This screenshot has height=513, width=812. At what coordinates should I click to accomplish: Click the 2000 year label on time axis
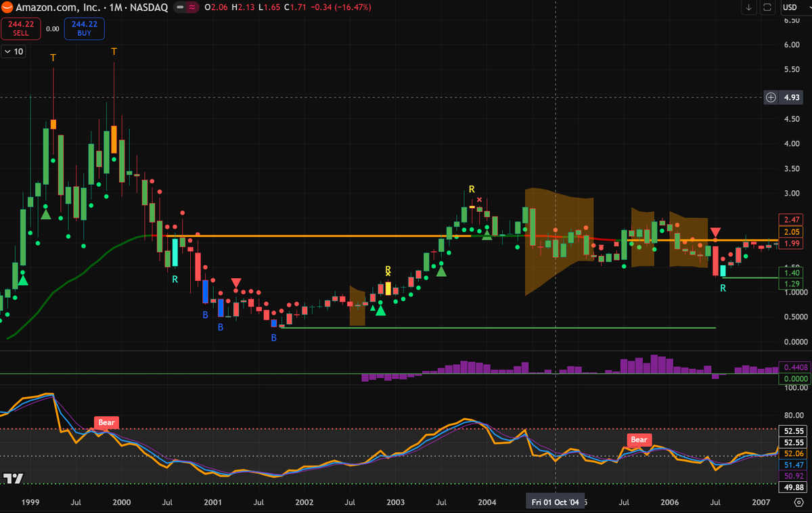(122, 502)
